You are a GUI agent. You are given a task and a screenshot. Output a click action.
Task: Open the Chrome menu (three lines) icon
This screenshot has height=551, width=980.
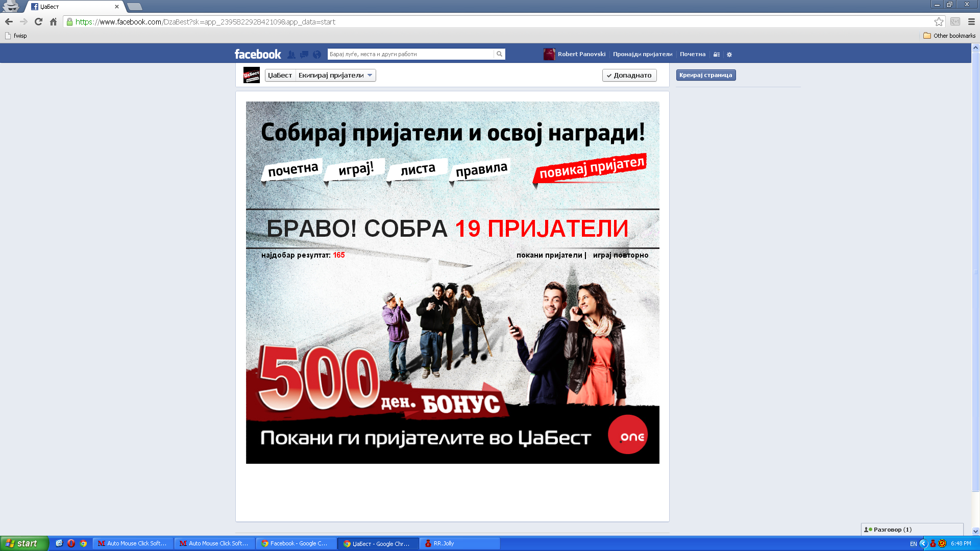971,22
